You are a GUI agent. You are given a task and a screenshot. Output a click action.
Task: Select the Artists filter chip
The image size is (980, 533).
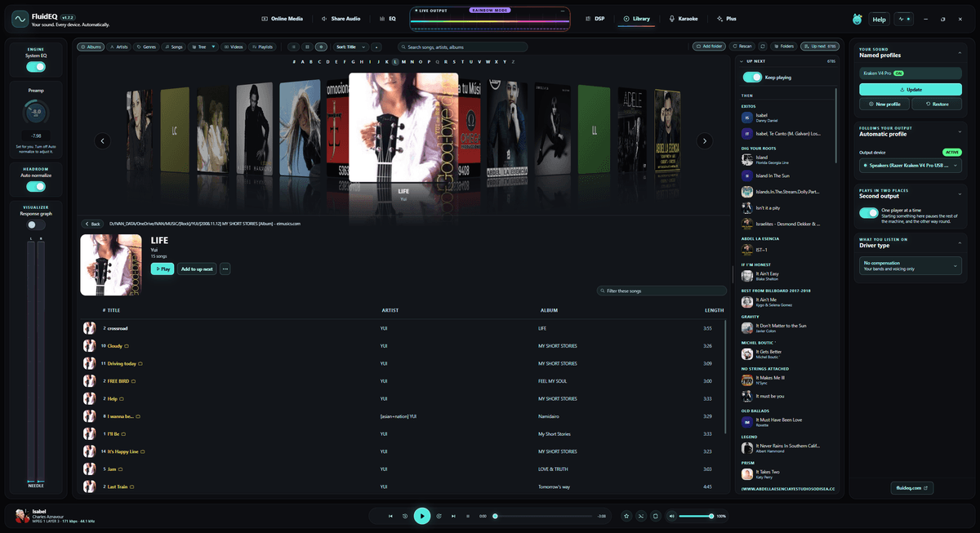(x=119, y=47)
